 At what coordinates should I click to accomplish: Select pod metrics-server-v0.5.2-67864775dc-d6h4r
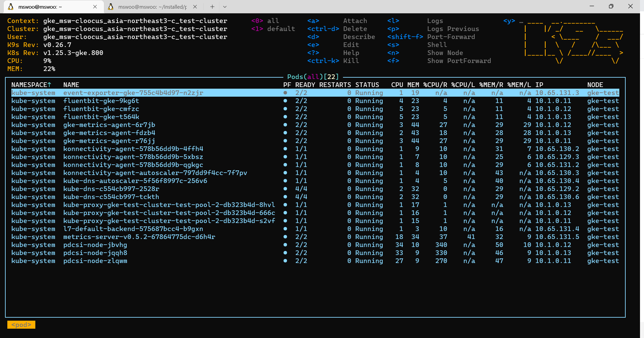pyautogui.click(x=315, y=237)
